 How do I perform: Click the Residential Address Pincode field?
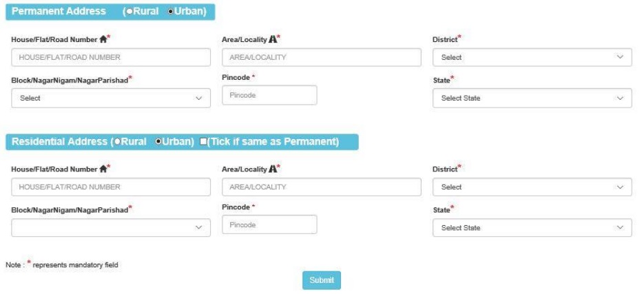(x=269, y=224)
